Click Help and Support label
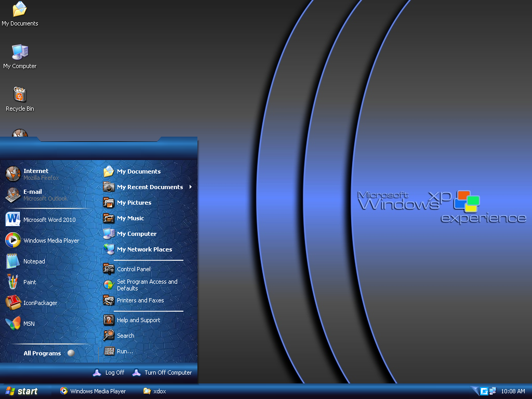 pos(138,320)
